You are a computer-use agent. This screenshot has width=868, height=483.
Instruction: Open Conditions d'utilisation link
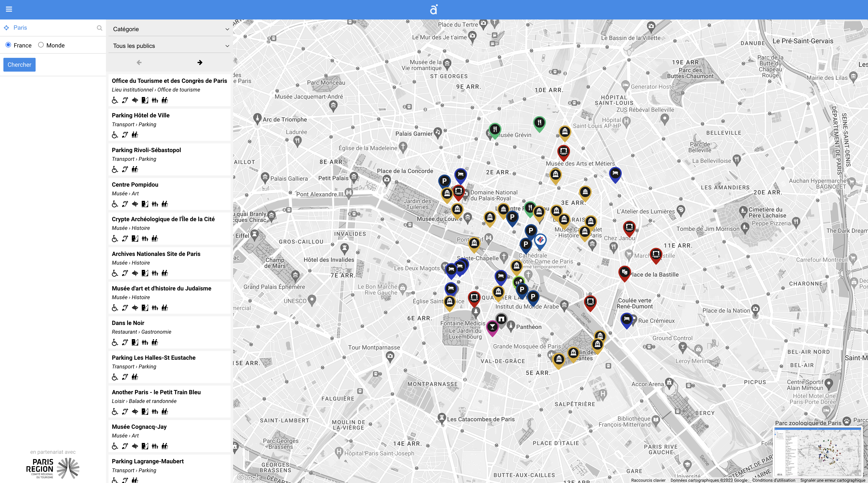click(x=774, y=480)
